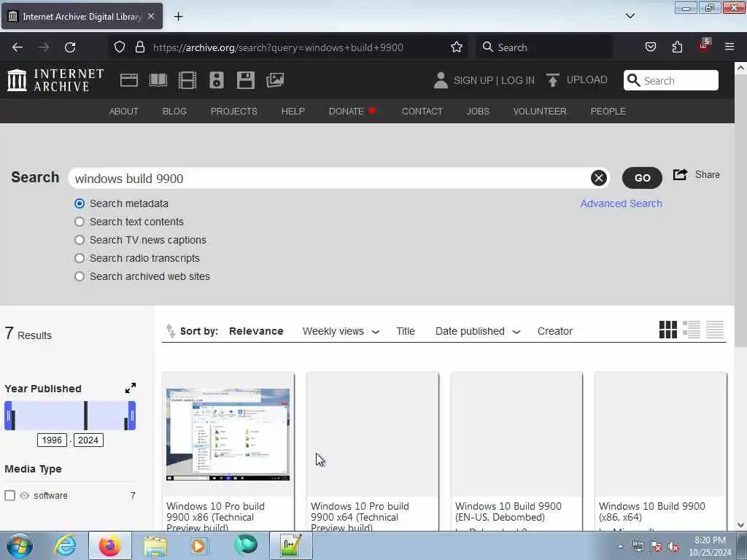Open the Video film-strip icon

coord(187,80)
